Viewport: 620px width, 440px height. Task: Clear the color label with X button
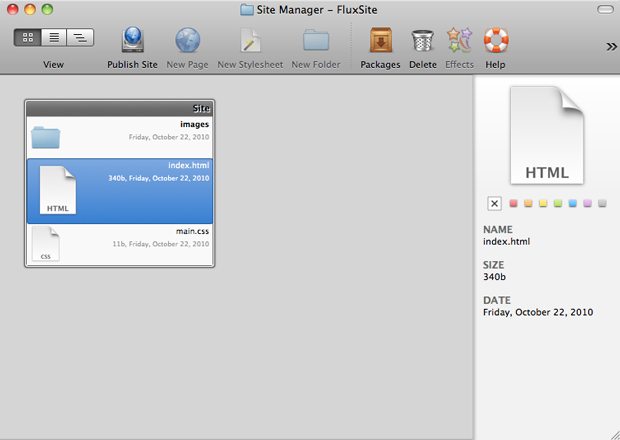pyautogui.click(x=494, y=204)
